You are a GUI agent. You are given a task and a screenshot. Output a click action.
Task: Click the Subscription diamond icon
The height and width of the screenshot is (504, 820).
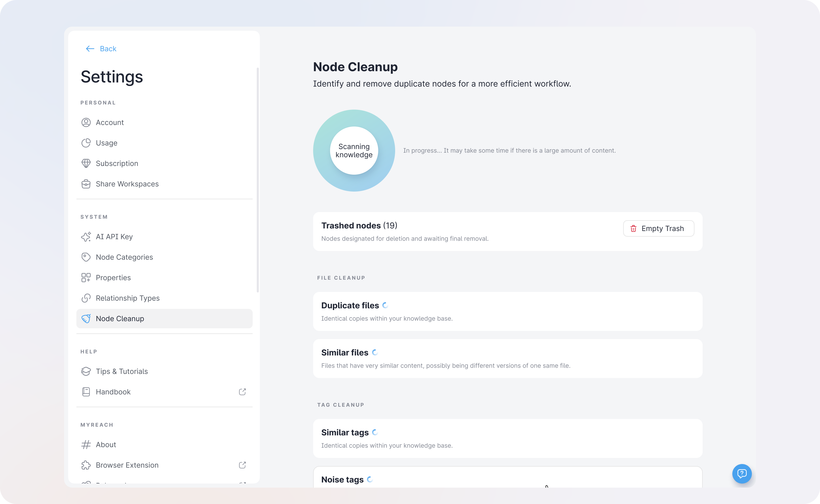[x=86, y=163]
